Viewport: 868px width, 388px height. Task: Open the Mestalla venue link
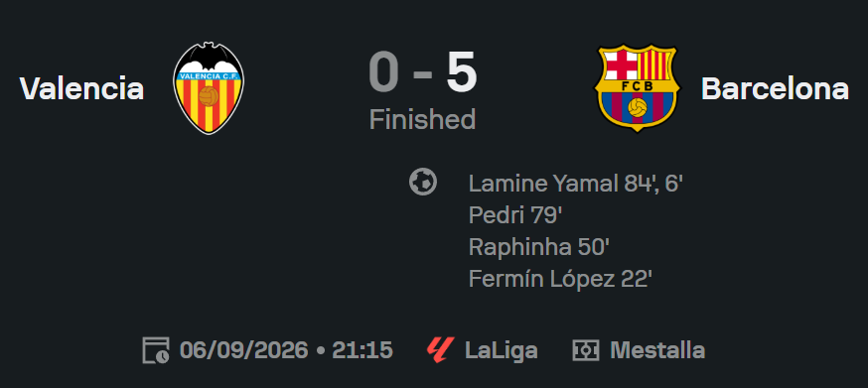[657, 350]
